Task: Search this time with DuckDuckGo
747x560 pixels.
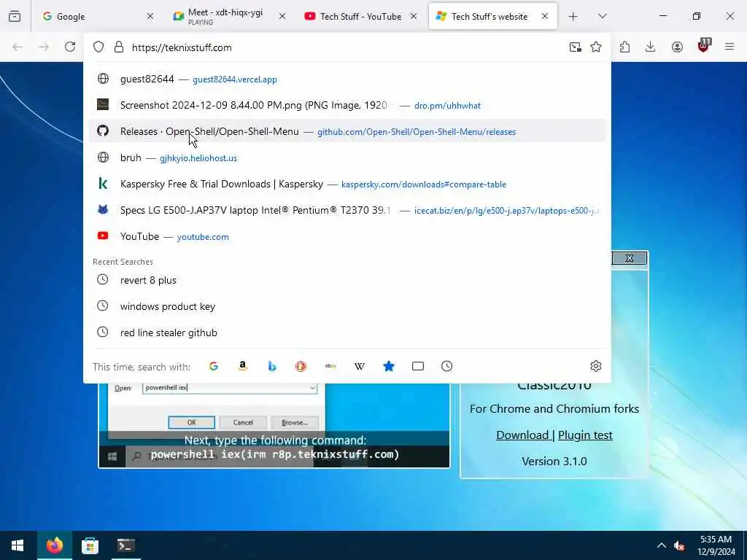Action: pyautogui.click(x=301, y=366)
